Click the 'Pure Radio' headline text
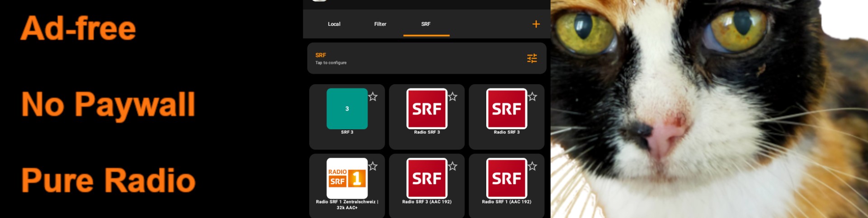The height and width of the screenshot is (218, 868). pyautogui.click(x=108, y=181)
